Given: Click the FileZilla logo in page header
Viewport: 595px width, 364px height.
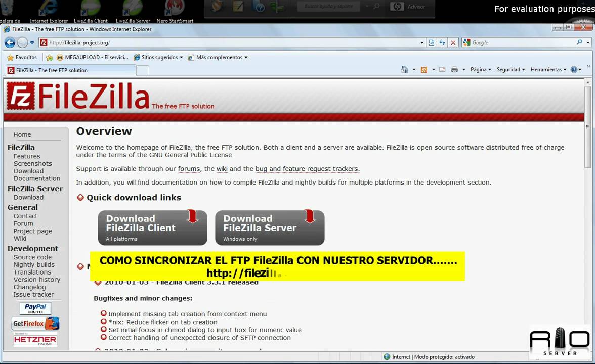Looking at the screenshot, I should (x=78, y=96).
